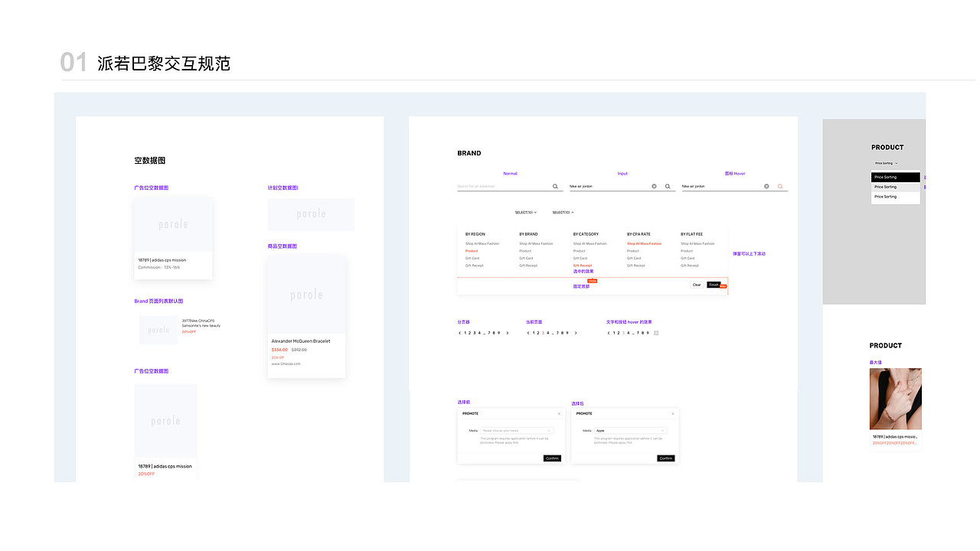Select highlighted 'Gift Receipt' under BY CATEGORY
Viewport: 980px width, 551px height.
point(583,266)
